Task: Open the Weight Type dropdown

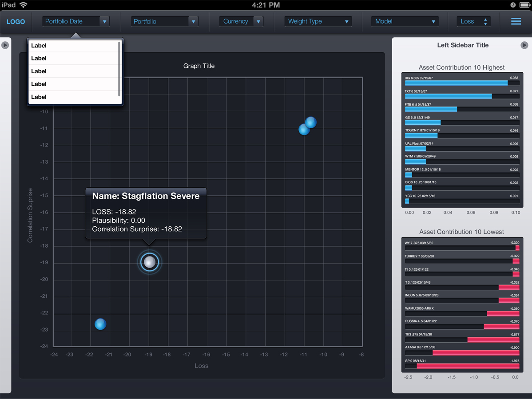Action: [318, 21]
